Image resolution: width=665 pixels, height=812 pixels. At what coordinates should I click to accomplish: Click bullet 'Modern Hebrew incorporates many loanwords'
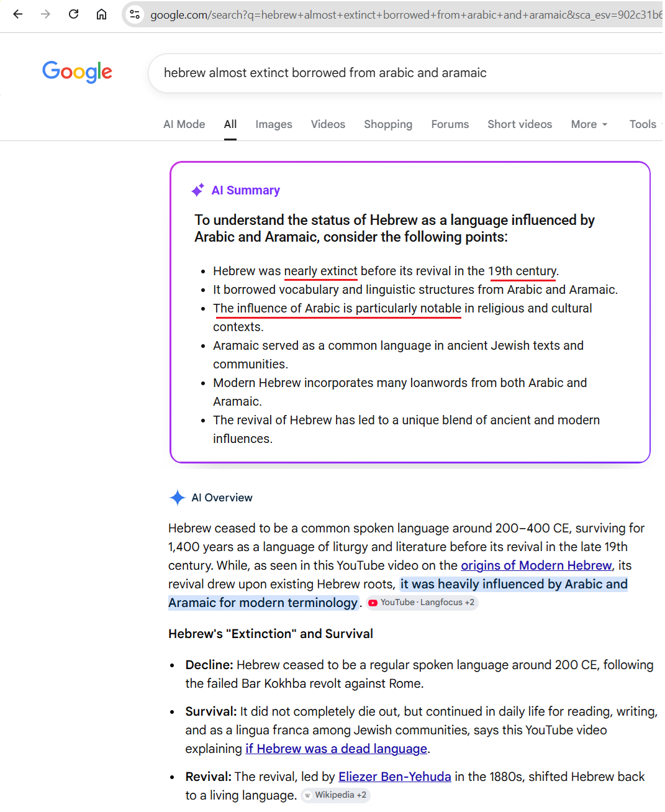tap(400, 392)
